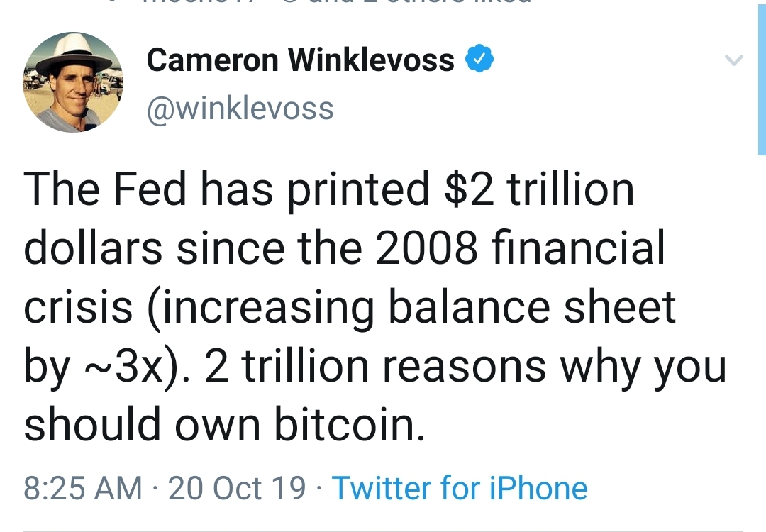The image size is (766, 532).
Task: Click the @winklevoss handle
Action: [242, 108]
